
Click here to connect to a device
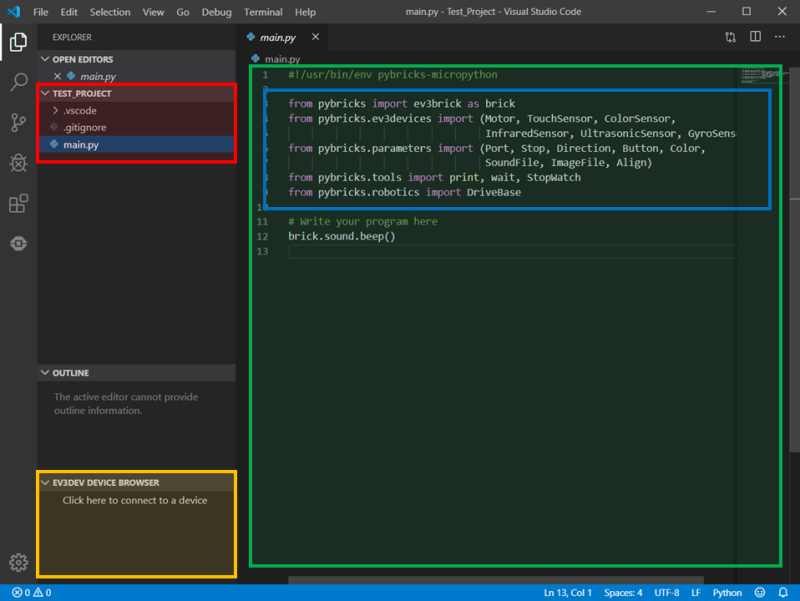(135, 500)
